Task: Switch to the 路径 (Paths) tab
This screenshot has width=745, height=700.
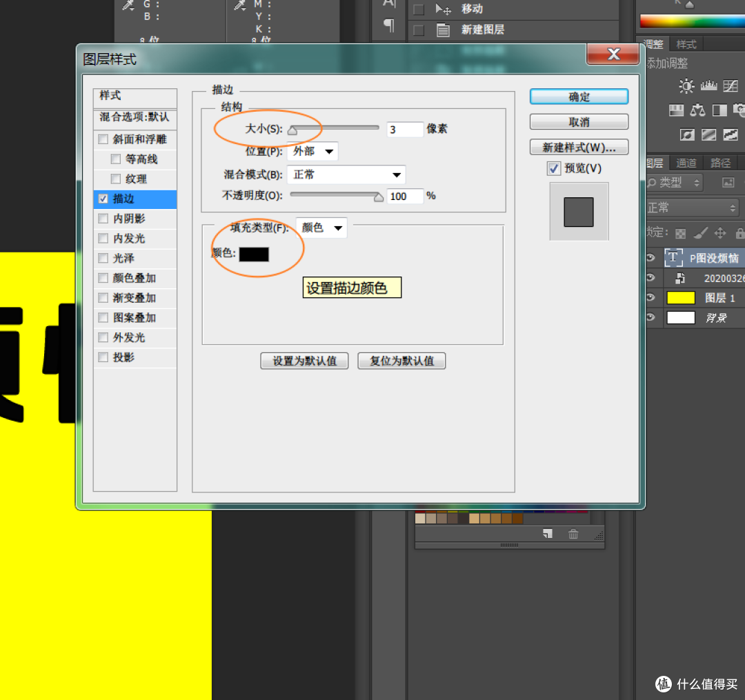Action: 720,163
